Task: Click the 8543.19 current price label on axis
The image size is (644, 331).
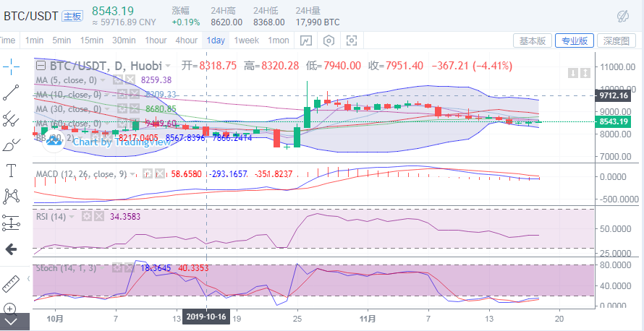Action: (x=613, y=122)
